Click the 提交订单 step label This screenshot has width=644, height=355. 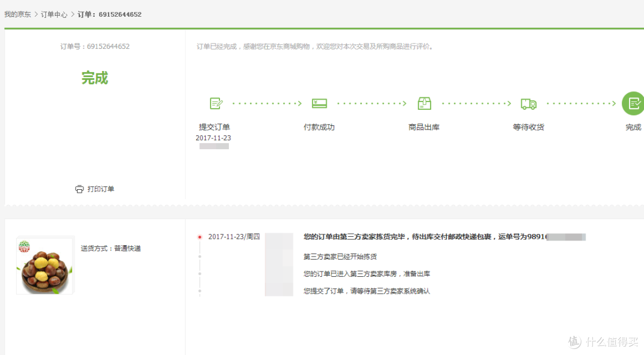point(215,127)
